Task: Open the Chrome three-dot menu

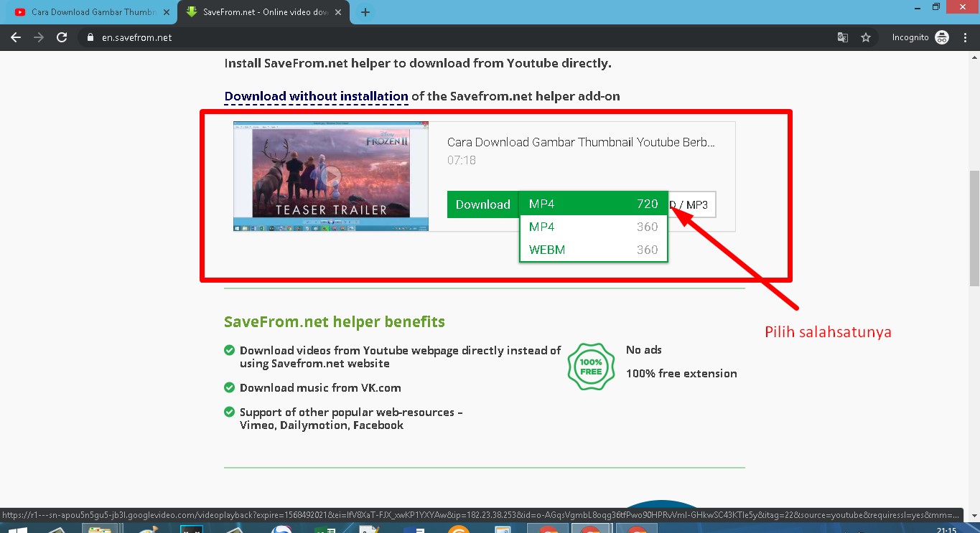Action: pyautogui.click(x=965, y=37)
